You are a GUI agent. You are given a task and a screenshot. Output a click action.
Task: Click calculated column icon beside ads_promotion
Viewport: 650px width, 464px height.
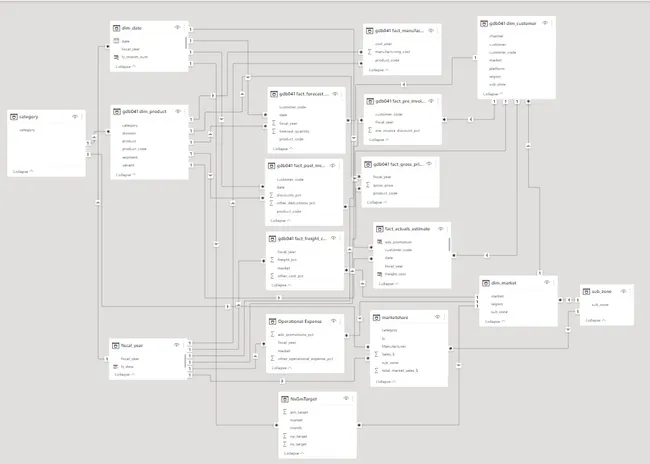(x=379, y=242)
